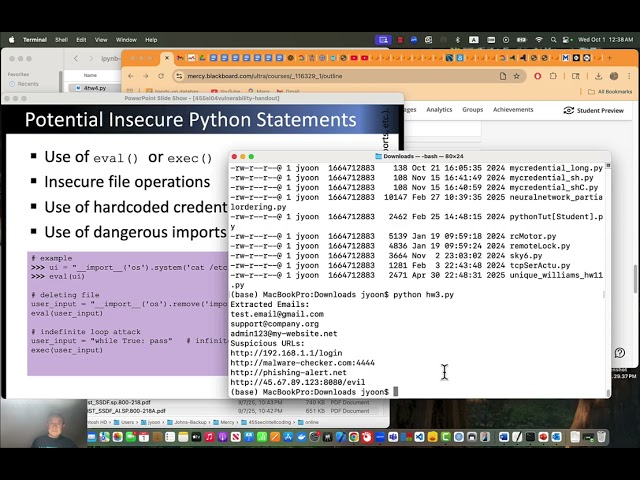This screenshot has width=640, height=480.
Task: Open Microsoft Word from the Dock
Action: [x=504, y=437]
